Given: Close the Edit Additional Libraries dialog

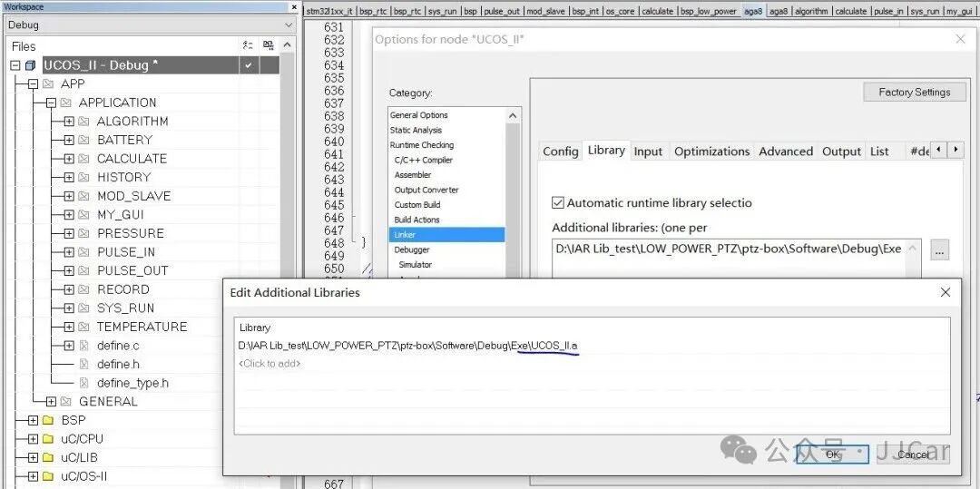Looking at the screenshot, I should (x=946, y=292).
